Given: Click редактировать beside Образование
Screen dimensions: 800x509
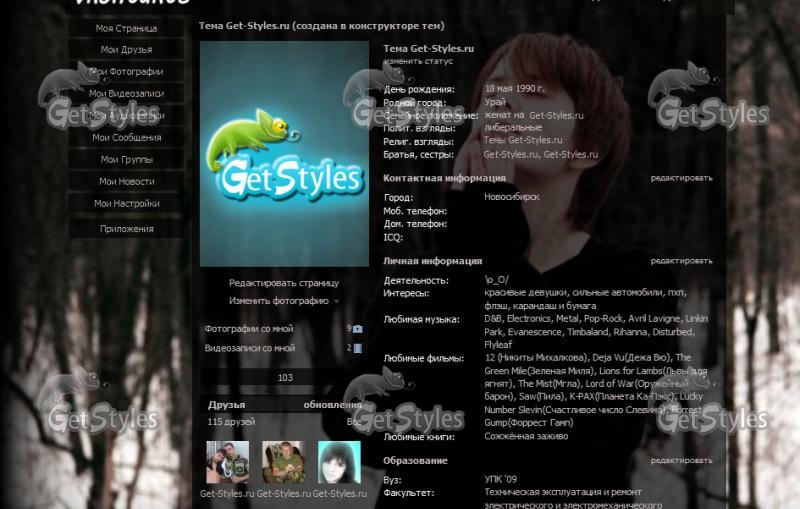Looking at the screenshot, I should point(681,461).
